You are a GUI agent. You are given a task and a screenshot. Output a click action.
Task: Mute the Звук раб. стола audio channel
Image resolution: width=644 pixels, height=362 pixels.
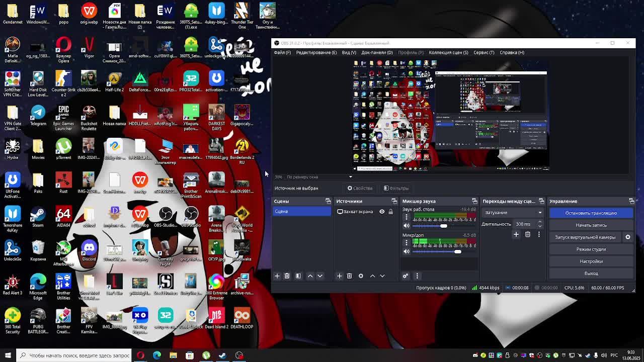(407, 226)
